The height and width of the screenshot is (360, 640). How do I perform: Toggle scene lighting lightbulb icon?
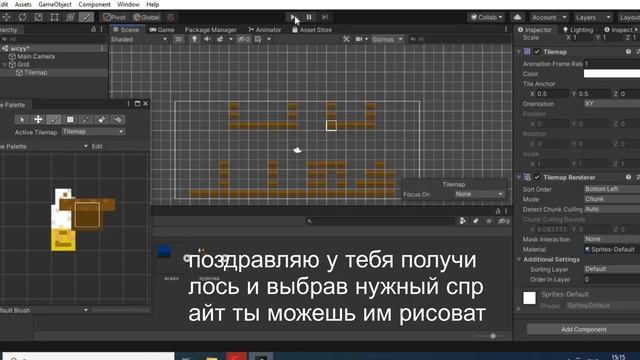point(194,39)
